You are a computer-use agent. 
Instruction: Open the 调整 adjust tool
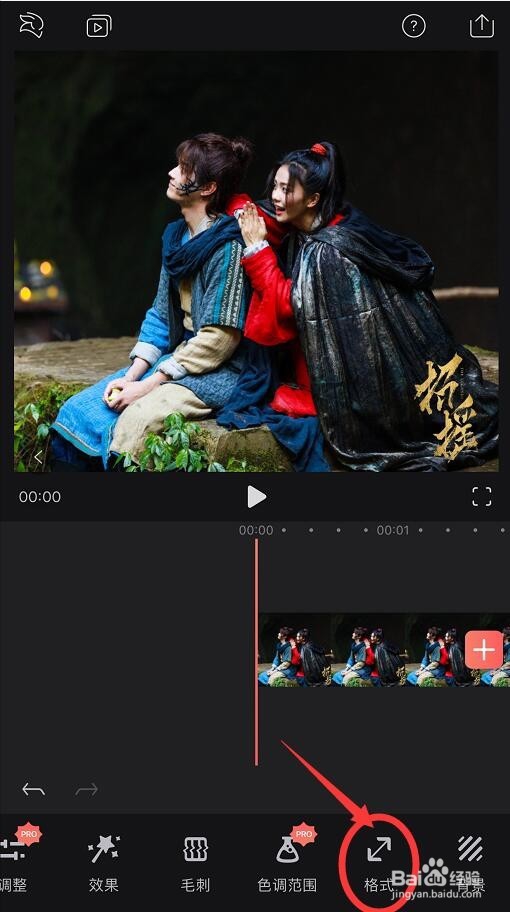pos(14,861)
